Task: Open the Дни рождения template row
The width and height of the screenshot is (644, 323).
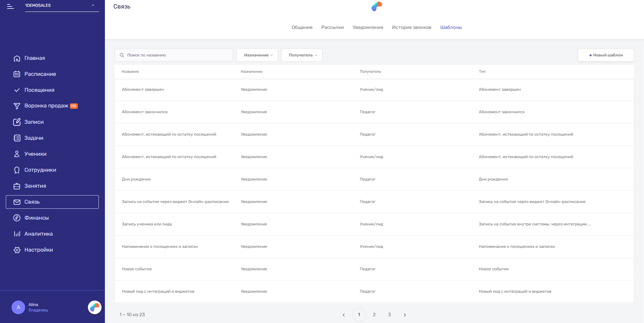Action: 374,180
